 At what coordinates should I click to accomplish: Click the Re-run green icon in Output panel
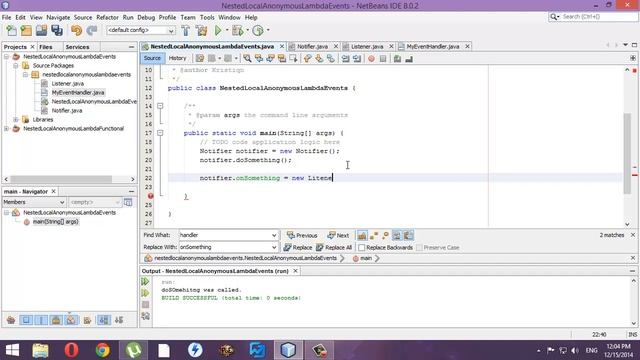point(145,281)
